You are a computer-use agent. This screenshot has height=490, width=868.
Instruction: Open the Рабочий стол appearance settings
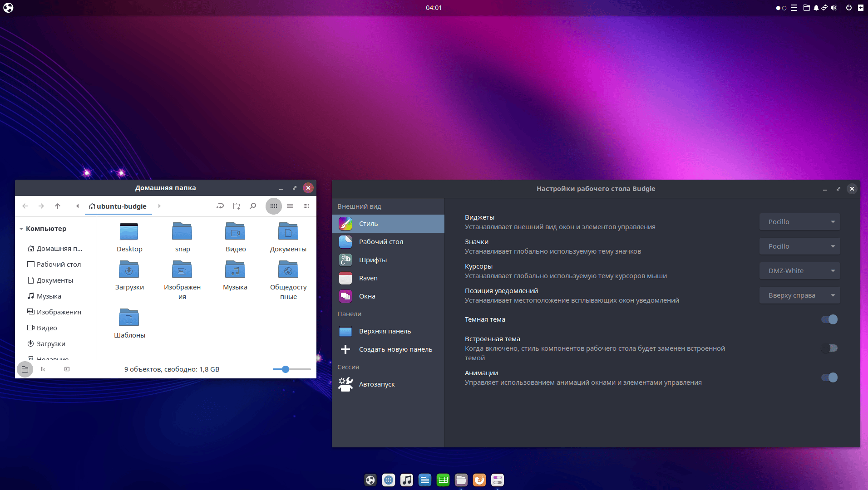pos(380,241)
